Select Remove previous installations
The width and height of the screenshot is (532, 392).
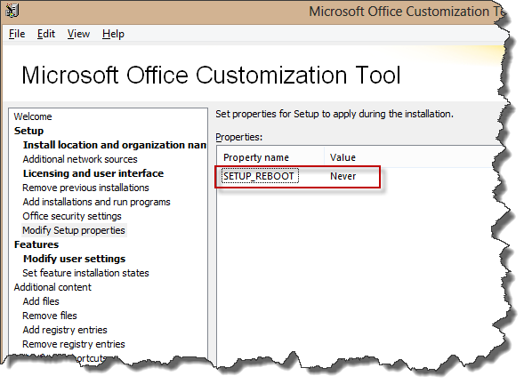click(85, 188)
